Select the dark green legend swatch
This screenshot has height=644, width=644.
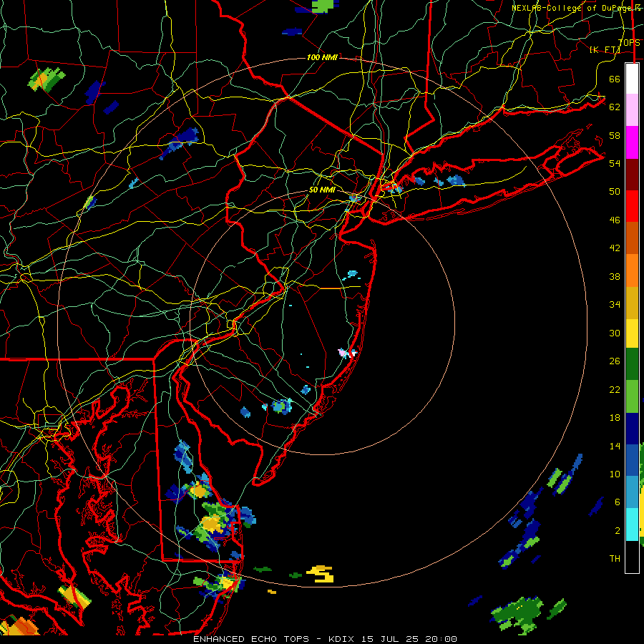(x=632, y=364)
